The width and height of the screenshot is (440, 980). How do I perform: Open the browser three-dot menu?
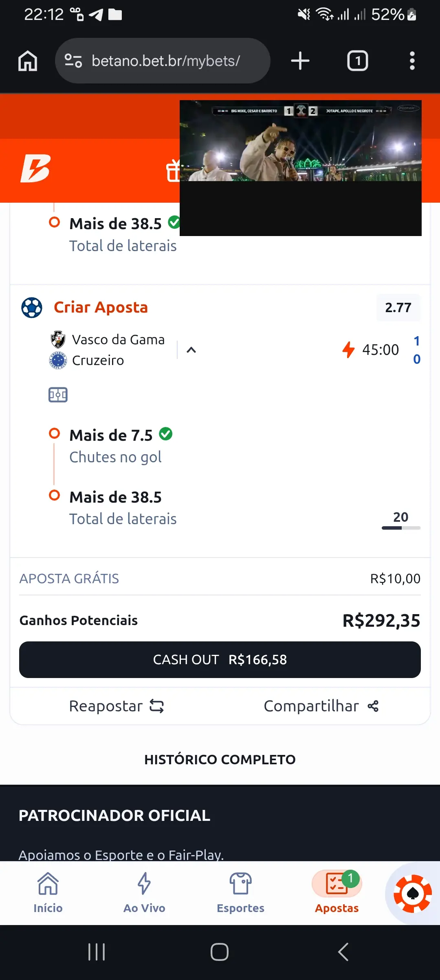click(x=412, y=61)
